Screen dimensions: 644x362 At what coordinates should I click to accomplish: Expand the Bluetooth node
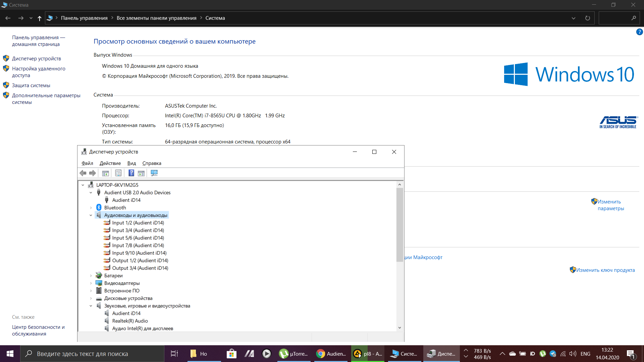pos(91,208)
